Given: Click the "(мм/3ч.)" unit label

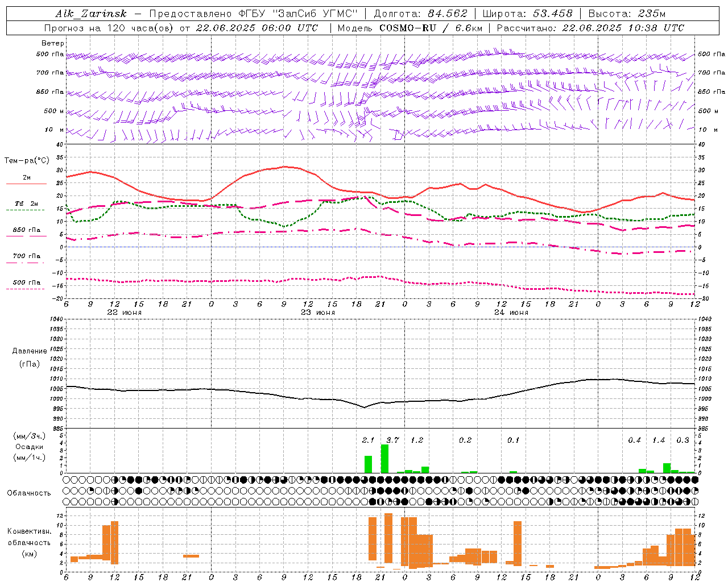Looking at the screenshot, I should [29, 436].
